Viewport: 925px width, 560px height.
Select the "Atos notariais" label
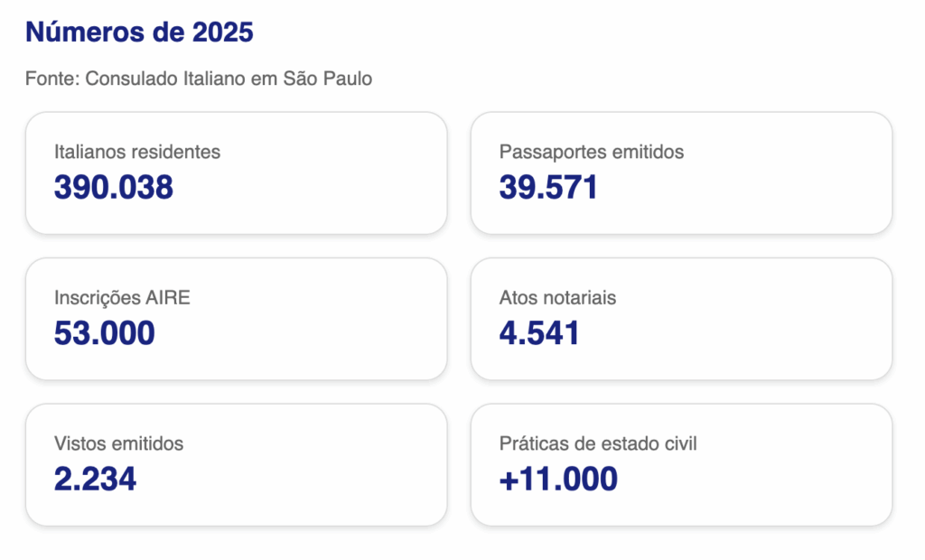pos(557,298)
